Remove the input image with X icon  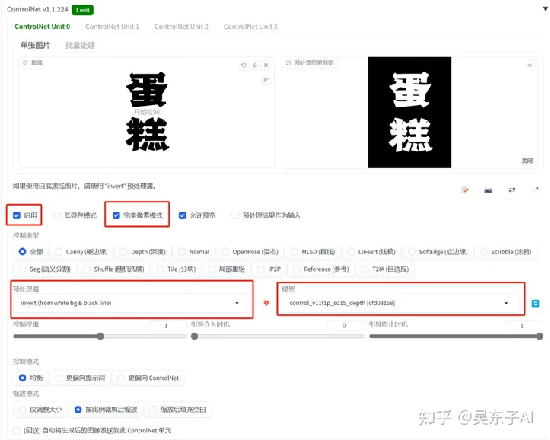(x=266, y=65)
